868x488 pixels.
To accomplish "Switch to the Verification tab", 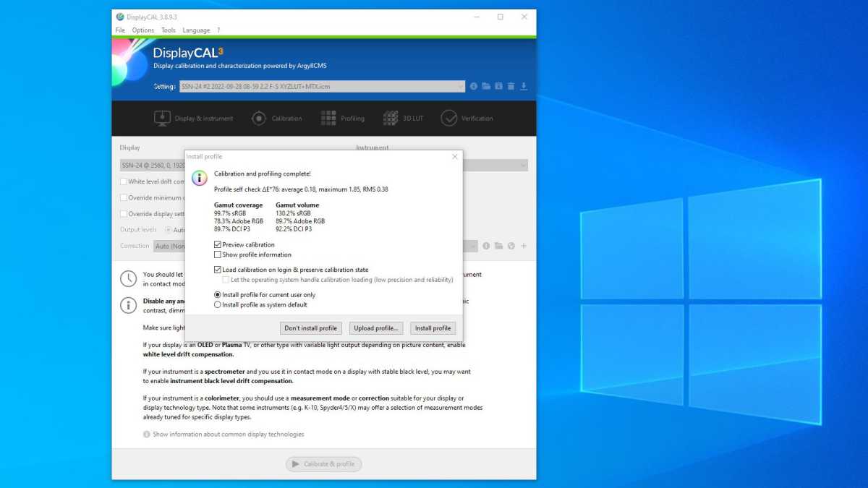I will pos(467,118).
